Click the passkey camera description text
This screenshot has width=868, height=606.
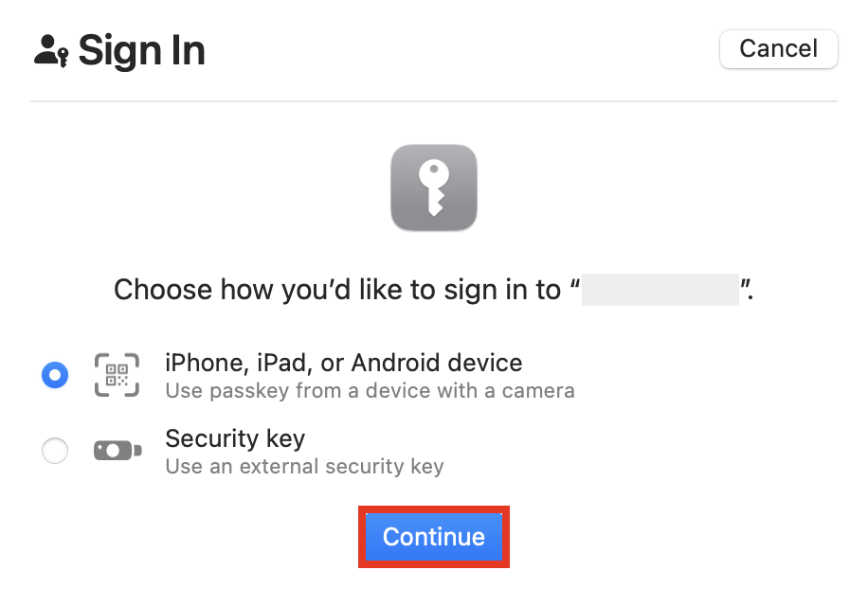[370, 390]
